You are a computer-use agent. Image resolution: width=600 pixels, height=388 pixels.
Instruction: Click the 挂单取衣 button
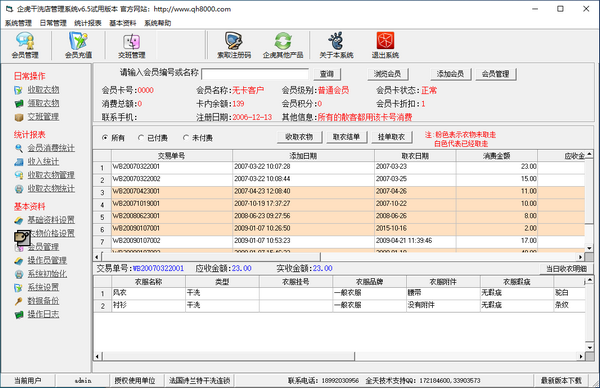coord(391,137)
